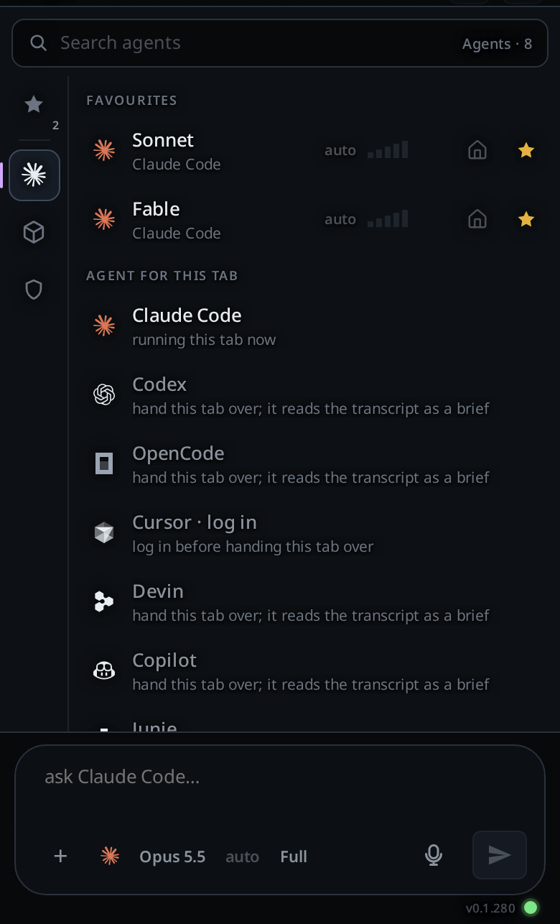Image resolution: width=560 pixels, height=924 pixels.
Task: Click the send arrow button
Action: (x=500, y=855)
